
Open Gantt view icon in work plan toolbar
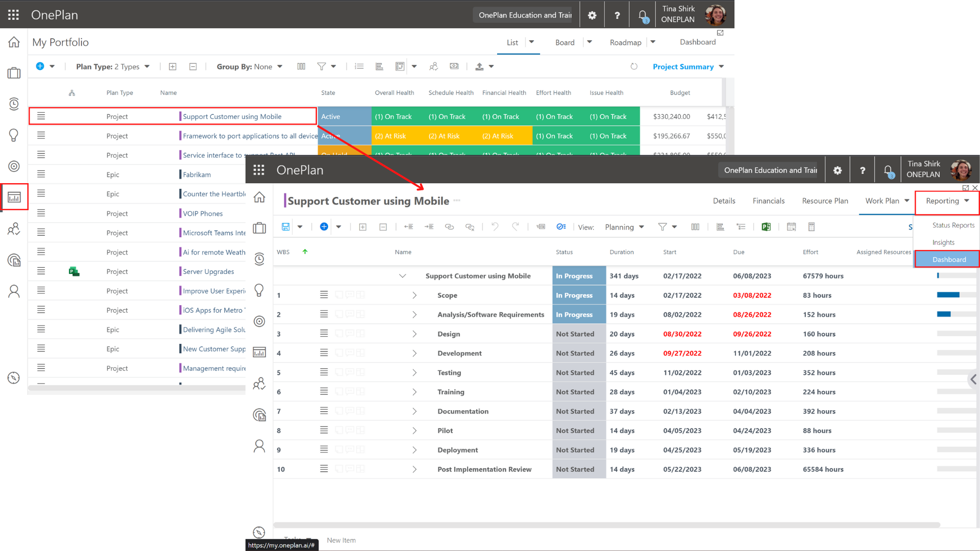pyautogui.click(x=720, y=227)
